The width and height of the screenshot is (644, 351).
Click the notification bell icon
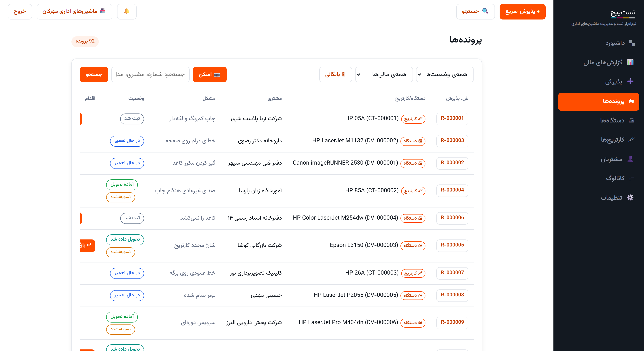click(x=127, y=11)
